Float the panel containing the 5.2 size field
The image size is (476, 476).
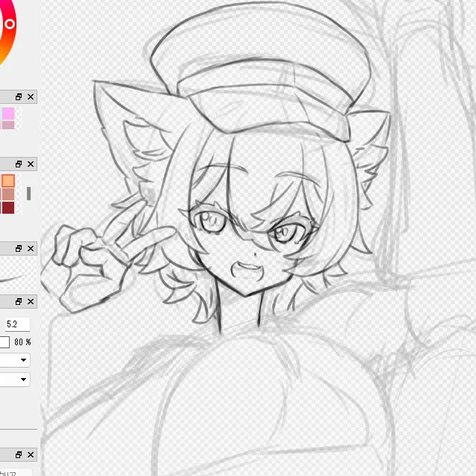[x=19, y=301]
